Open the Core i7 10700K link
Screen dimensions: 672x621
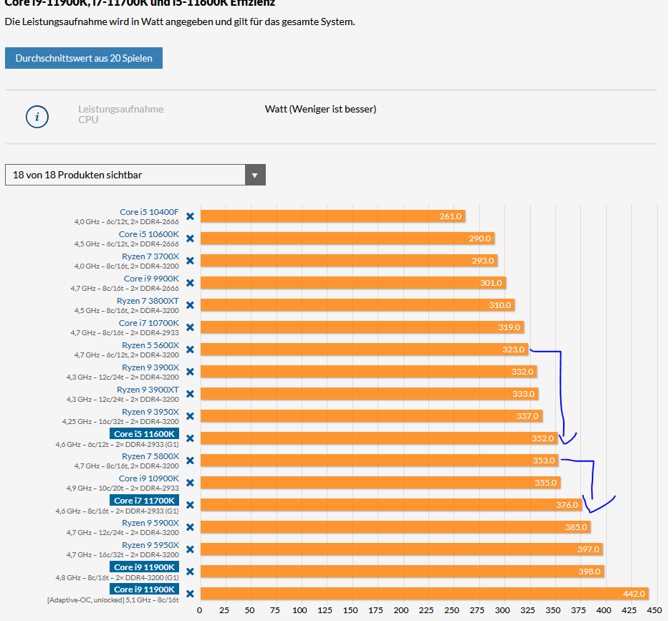click(149, 323)
